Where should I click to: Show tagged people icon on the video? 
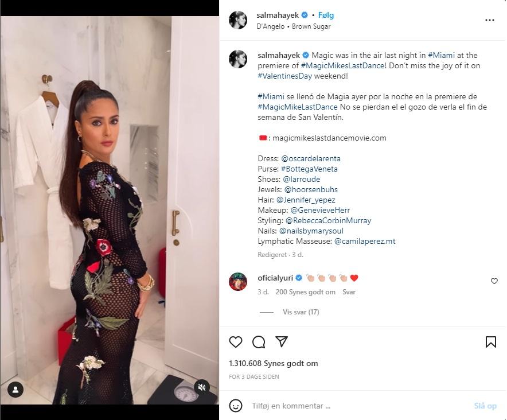click(x=15, y=390)
